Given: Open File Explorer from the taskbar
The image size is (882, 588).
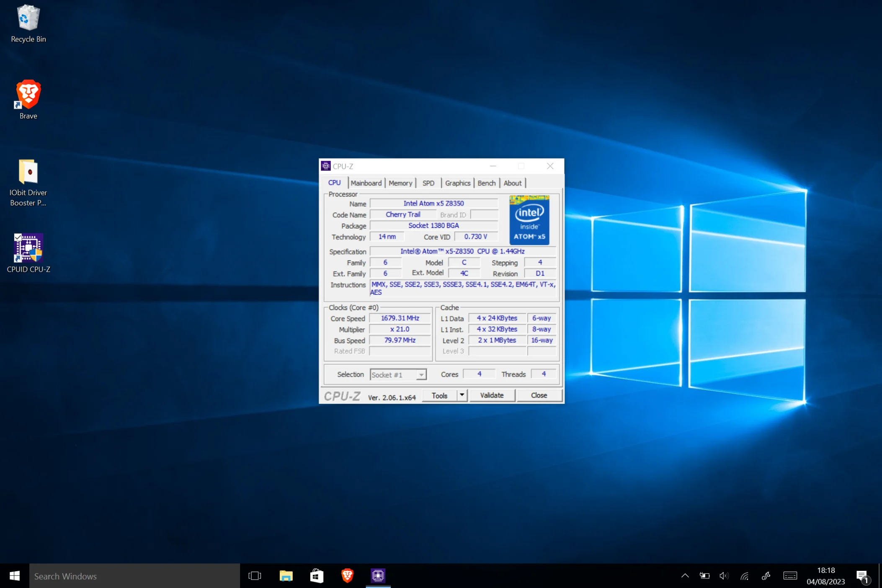Looking at the screenshot, I should point(286,576).
